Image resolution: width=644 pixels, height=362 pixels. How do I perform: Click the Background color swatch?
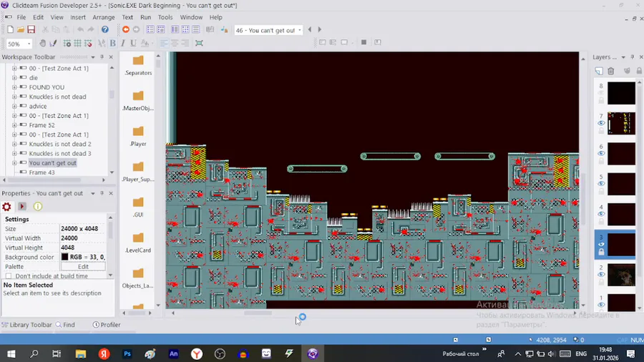[x=64, y=257]
